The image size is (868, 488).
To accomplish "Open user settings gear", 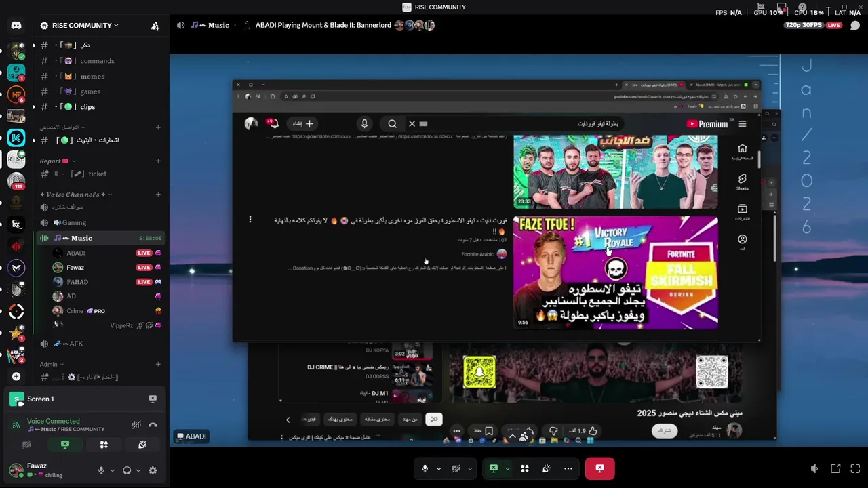I will [x=153, y=470].
